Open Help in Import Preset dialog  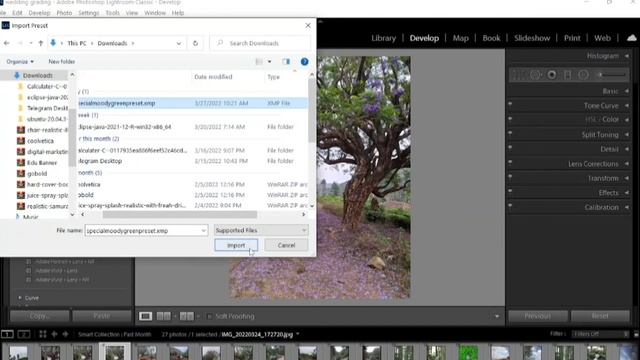(304, 62)
